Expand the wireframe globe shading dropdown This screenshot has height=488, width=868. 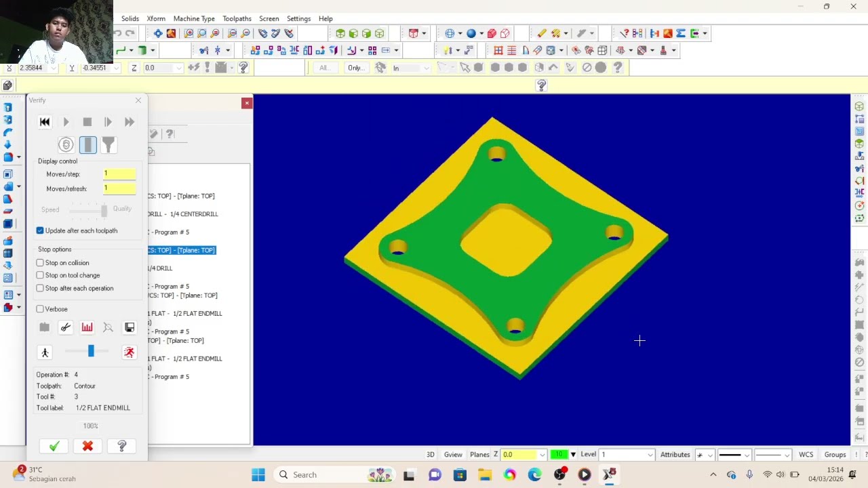460,33
